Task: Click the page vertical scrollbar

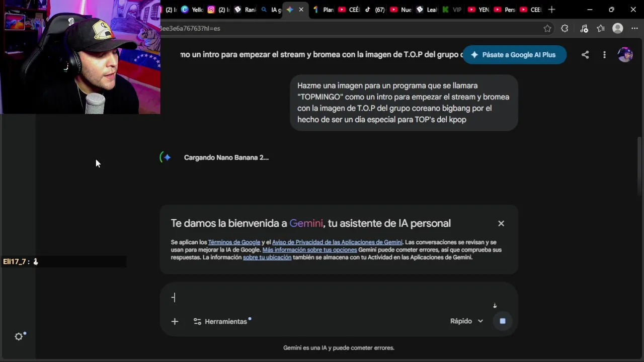Action: tap(640, 166)
